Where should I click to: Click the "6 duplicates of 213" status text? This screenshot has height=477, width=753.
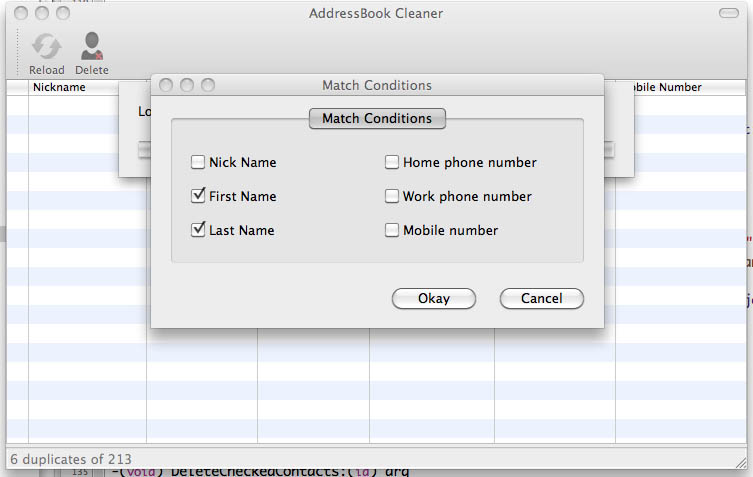coord(70,459)
